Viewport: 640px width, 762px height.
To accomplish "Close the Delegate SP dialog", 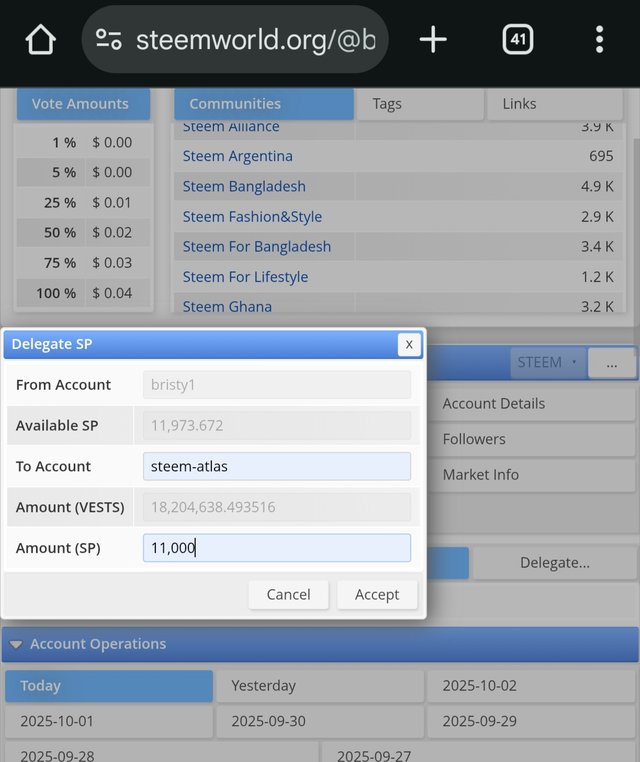I will tap(409, 345).
